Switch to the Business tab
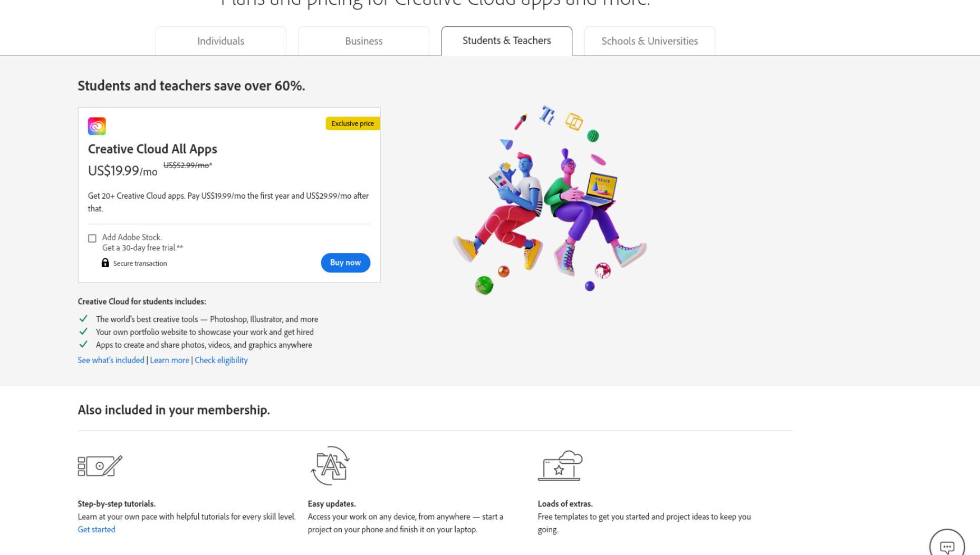The image size is (980, 555). (x=363, y=41)
